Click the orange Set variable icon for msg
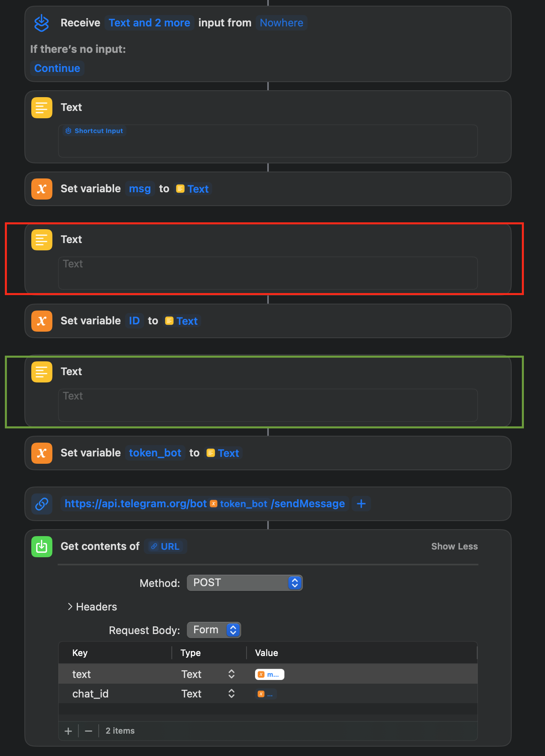The width and height of the screenshot is (545, 756). (x=41, y=189)
